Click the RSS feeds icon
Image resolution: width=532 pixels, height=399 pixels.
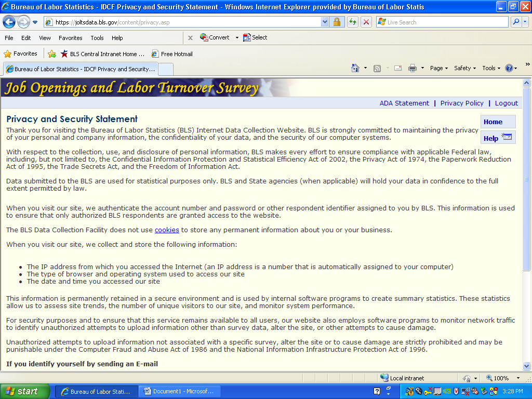click(x=377, y=69)
